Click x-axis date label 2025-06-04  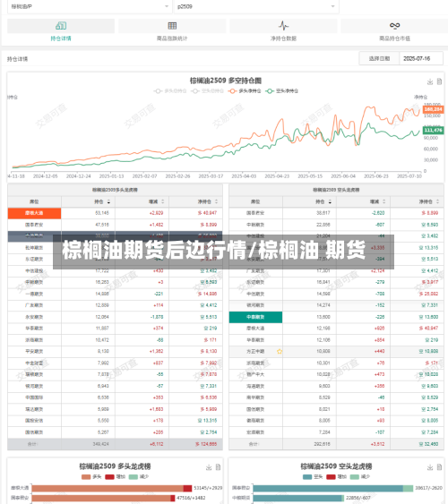coord(343,176)
